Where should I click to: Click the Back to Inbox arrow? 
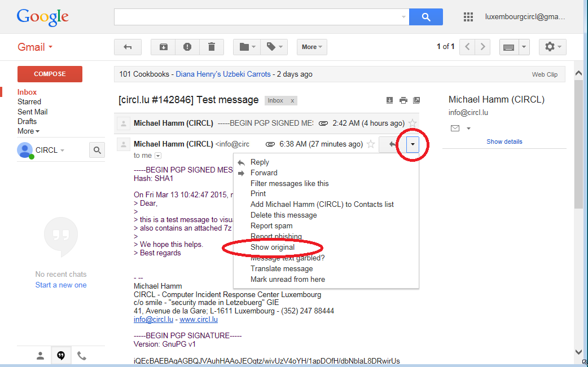point(128,47)
